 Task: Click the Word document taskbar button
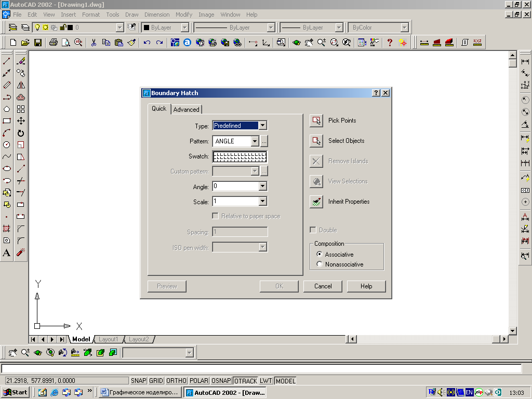140,393
